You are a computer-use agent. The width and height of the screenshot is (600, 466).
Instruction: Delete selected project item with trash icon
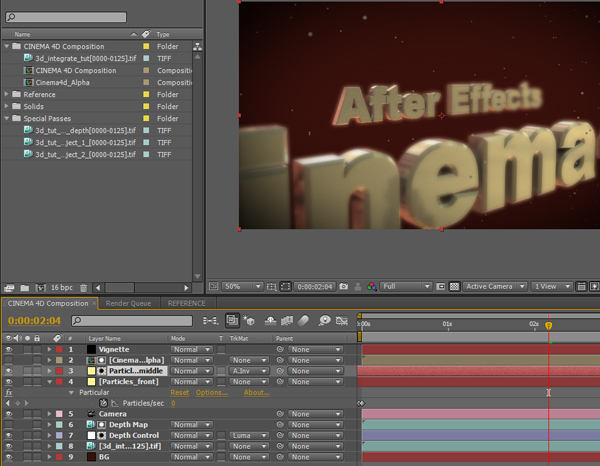tap(84, 288)
